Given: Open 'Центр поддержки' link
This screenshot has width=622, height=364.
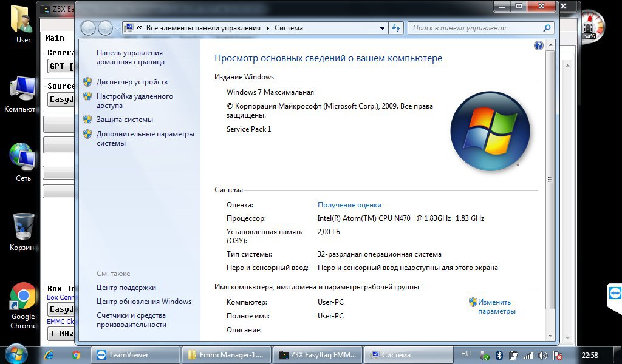Looking at the screenshot, I should 126,288.
